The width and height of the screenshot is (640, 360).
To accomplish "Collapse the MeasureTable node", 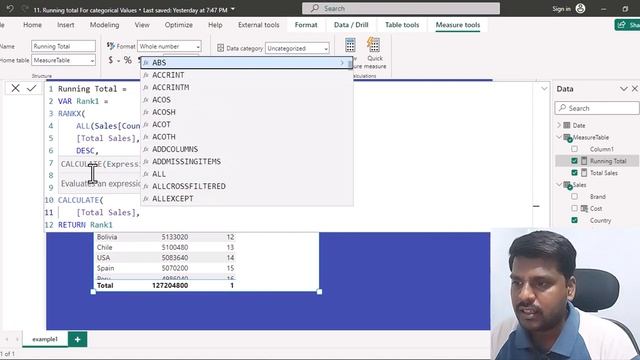I will click(559, 137).
